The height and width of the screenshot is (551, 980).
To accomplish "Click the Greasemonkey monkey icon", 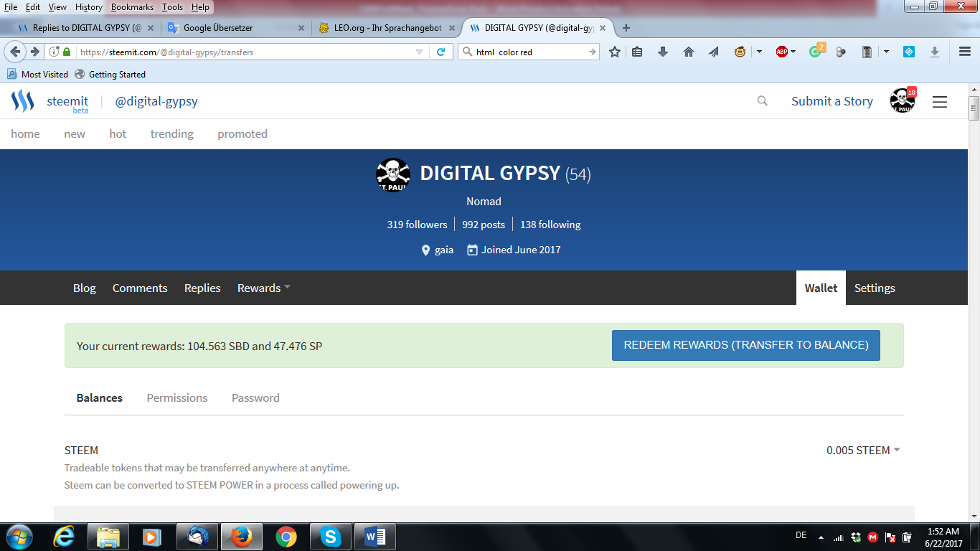I will coord(740,52).
